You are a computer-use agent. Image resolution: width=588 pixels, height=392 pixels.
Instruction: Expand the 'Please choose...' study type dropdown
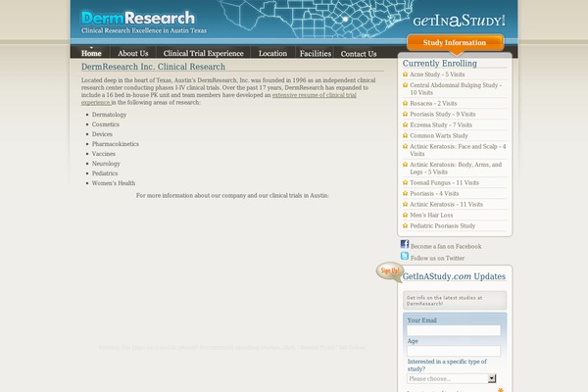coord(452,378)
